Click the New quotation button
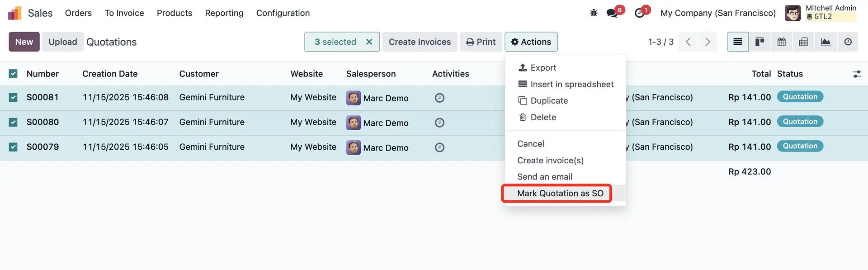 click(24, 42)
